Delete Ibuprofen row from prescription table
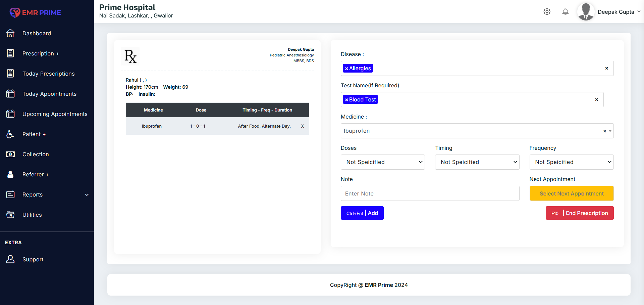The height and width of the screenshot is (305, 644). coord(302,126)
